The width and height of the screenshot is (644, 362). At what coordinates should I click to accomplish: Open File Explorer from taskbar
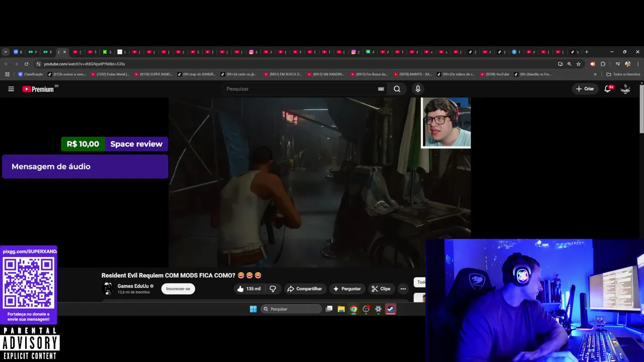tap(341, 309)
